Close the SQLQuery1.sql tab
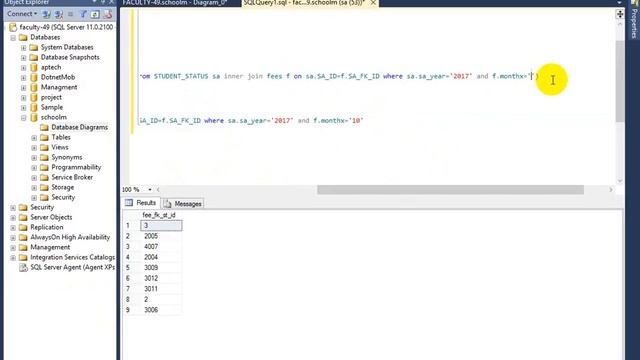This screenshot has width=640, height=360. click(x=373, y=3)
